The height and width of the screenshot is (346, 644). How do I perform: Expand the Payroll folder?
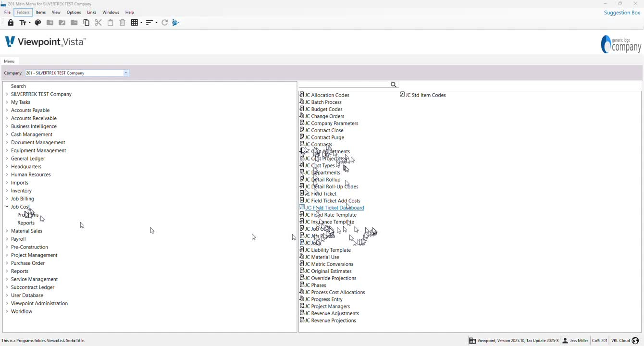(7, 239)
